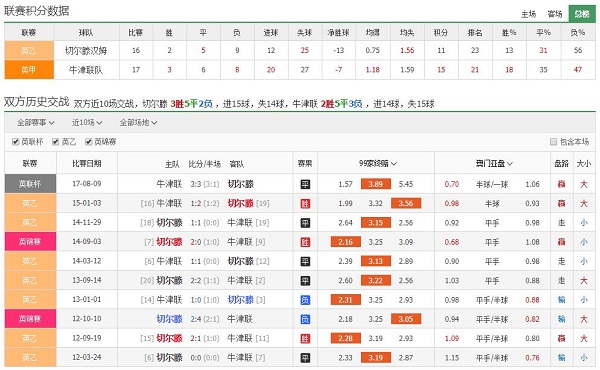This screenshot has width=600, height=370.
Task: Click the 大小 column header
Action: (x=584, y=164)
